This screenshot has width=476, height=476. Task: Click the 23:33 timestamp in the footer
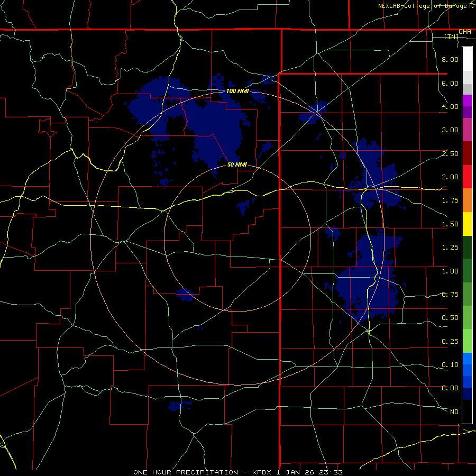coord(331,472)
